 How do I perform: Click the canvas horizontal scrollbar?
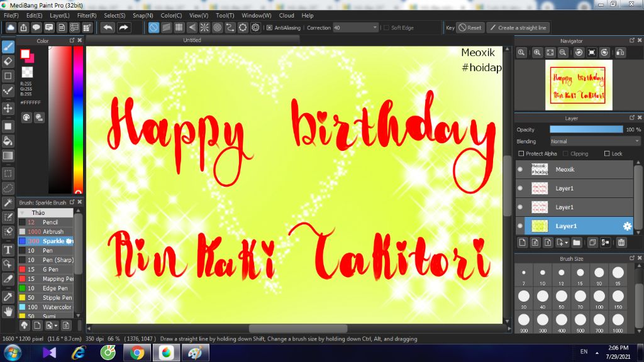pyautogui.click(x=298, y=329)
